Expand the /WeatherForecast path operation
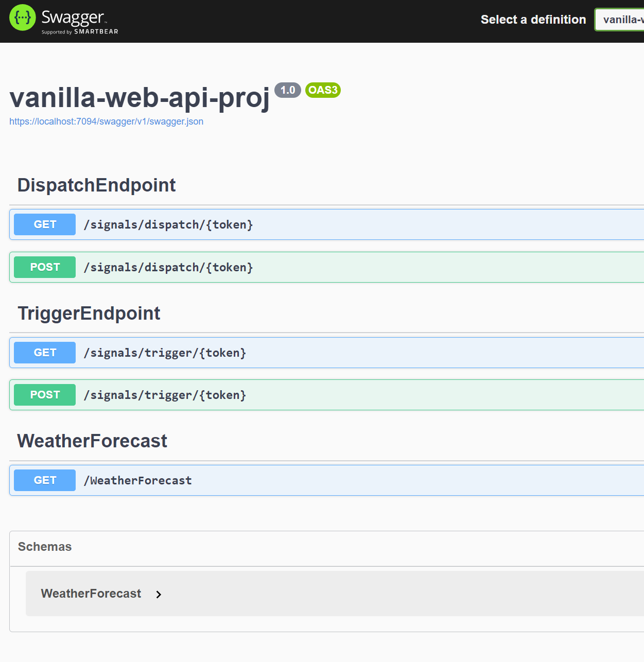This screenshot has height=662, width=644. point(326,480)
